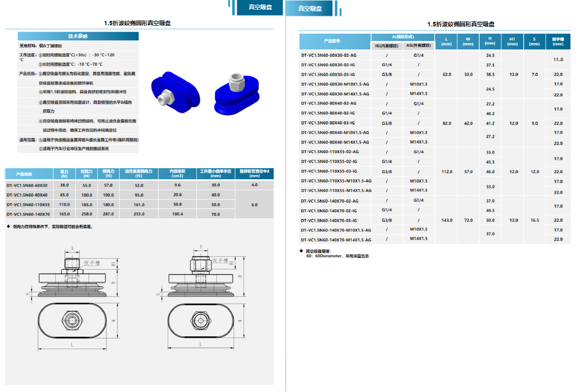Screen dimensions: 582x392
Task: Click the left technical drawing side view
Action: tap(72, 278)
